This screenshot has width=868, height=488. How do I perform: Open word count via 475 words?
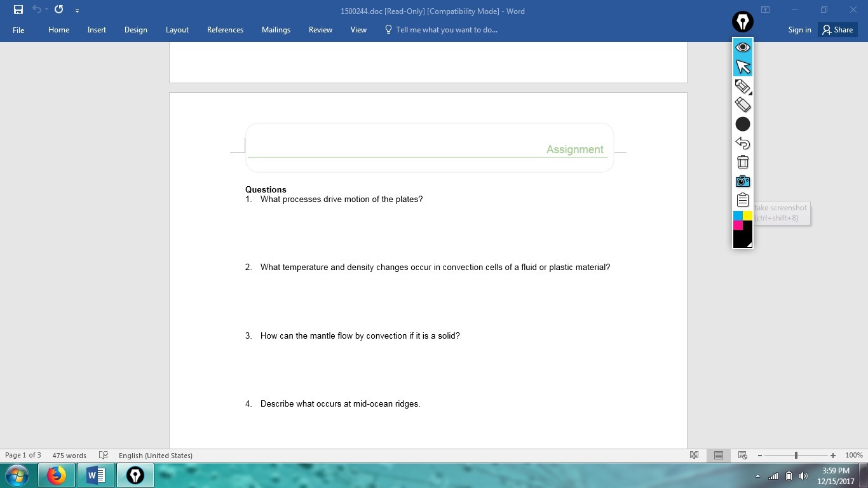pos(69,455)
